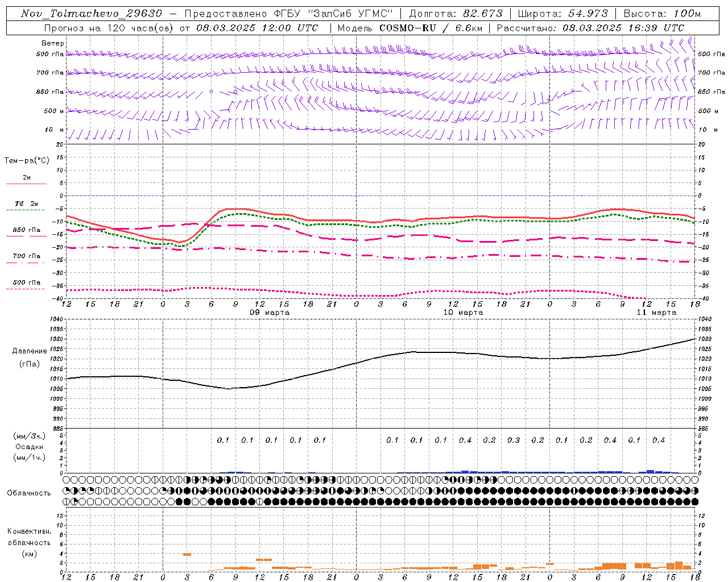The image size is (728, 582).
Task: Click the model name COSMO-RU / 6.6км
Action: point(431,28)
